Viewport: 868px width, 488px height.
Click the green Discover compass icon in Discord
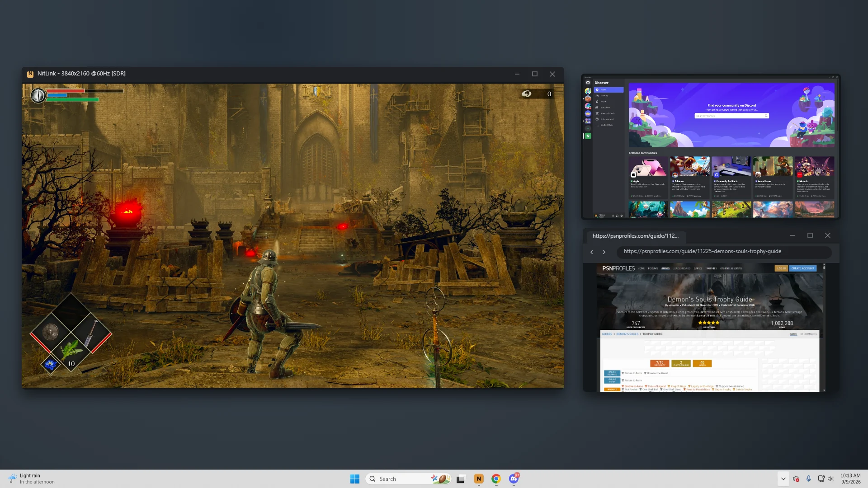[588, 136]
